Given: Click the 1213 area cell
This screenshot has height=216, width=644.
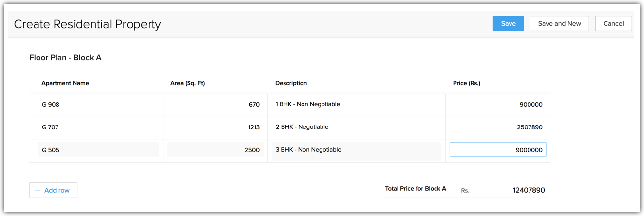Looking at the screenshot, I should pyautogui.click(x=215, y=127).
